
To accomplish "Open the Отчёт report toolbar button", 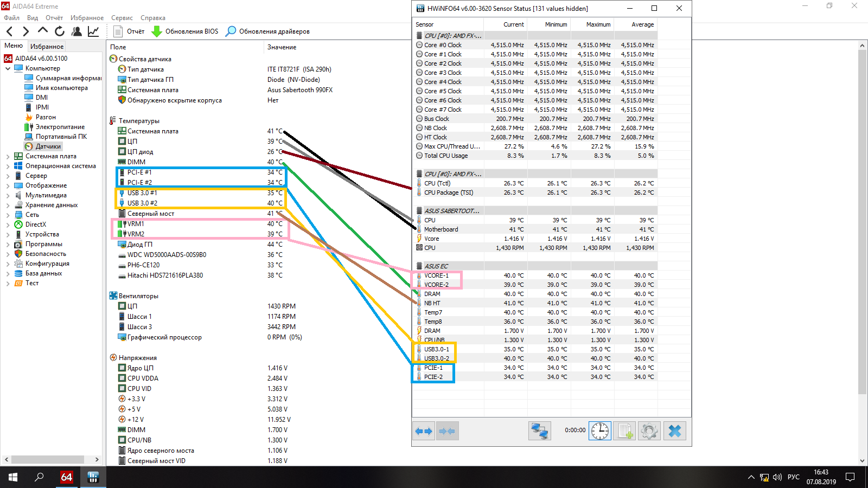I will pos(129,31).
